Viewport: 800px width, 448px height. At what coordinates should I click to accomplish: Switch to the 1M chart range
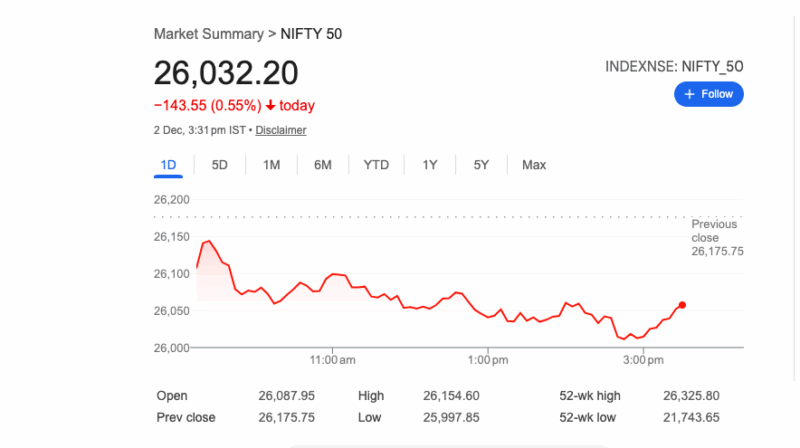[271, 165]
